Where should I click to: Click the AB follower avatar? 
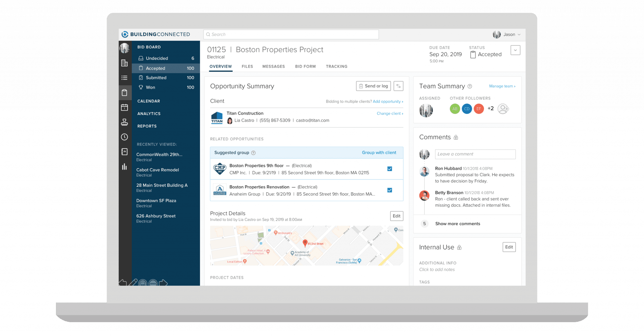(x=455, y=109)
